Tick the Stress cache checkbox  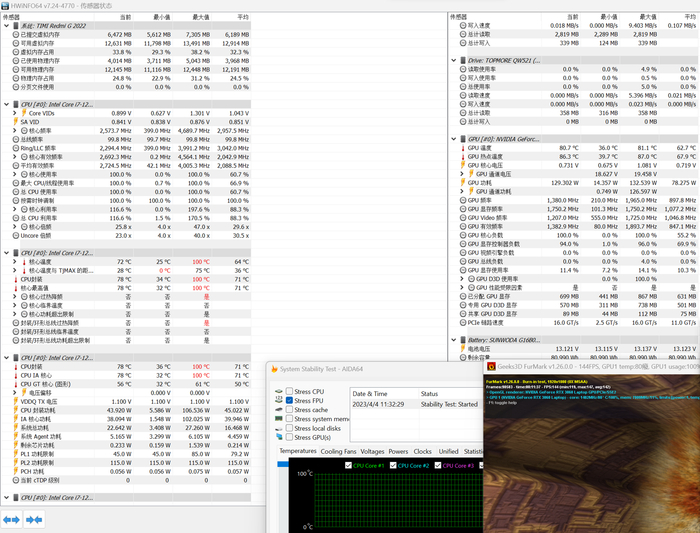[x=289, y=410]
